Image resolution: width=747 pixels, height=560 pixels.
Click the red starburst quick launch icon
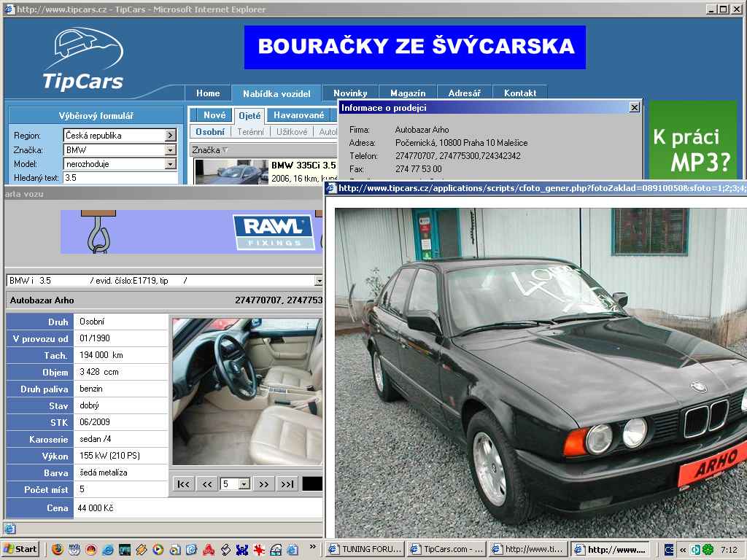[259, 550]
